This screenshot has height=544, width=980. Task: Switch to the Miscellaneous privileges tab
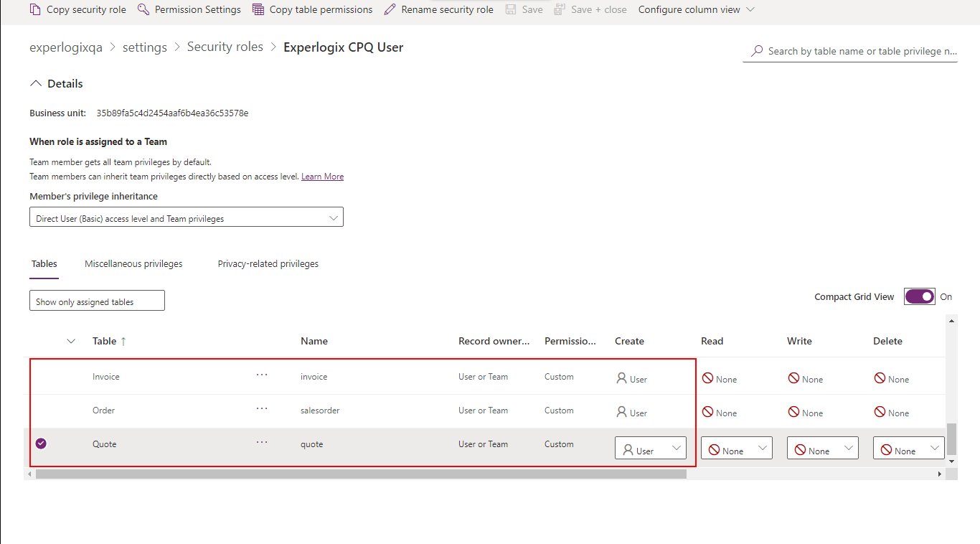[x=133, y=264]
